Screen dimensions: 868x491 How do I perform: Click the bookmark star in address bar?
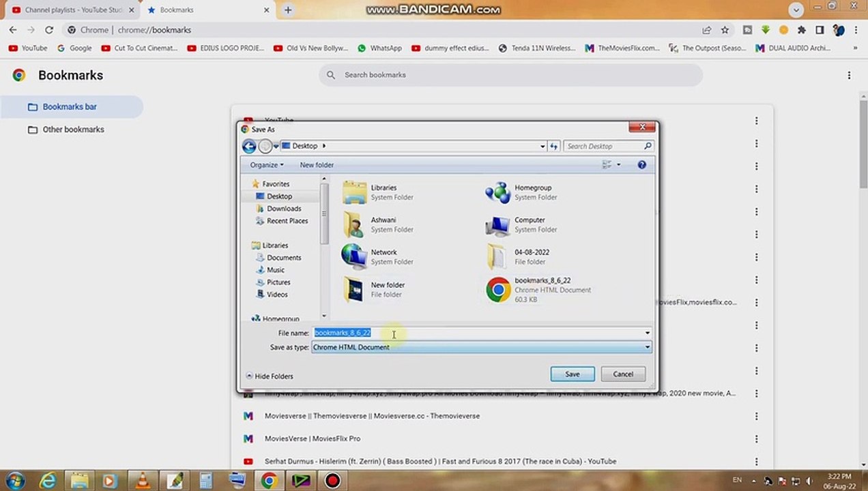[x=725, y=30]
